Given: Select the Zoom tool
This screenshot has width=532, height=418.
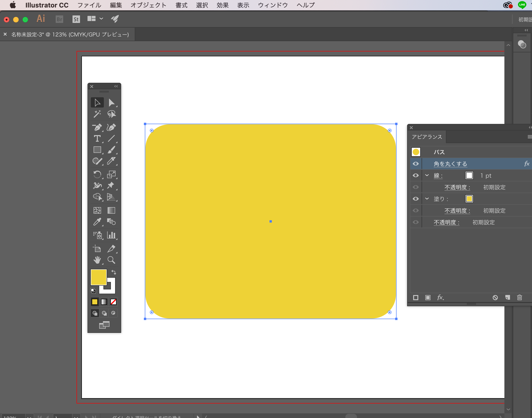Looking at the screenshot, I should point(111,260).
